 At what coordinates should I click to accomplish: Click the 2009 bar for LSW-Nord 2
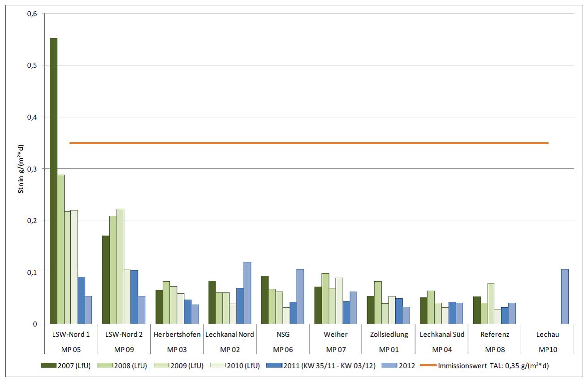pyautogui.click(x=120, y=266)
